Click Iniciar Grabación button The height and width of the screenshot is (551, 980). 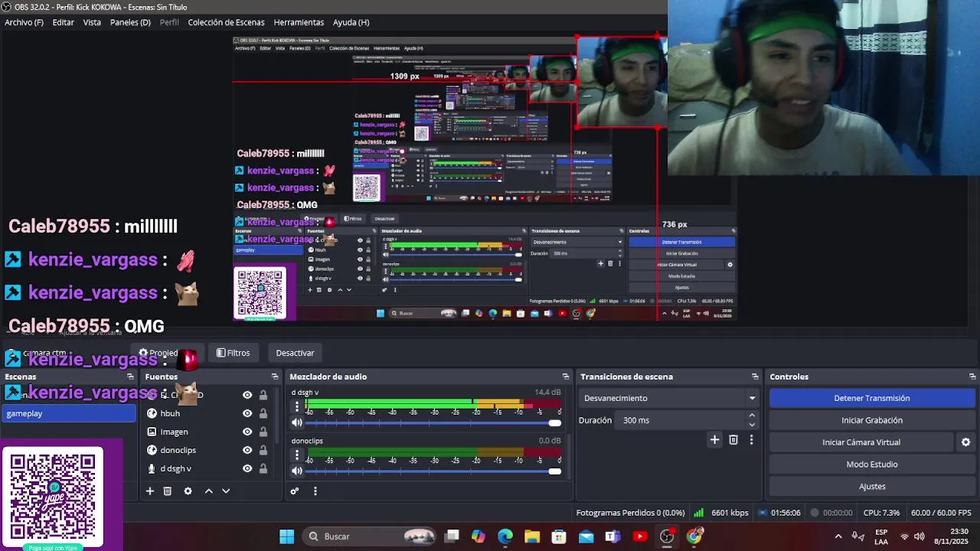tap(872, 420)
